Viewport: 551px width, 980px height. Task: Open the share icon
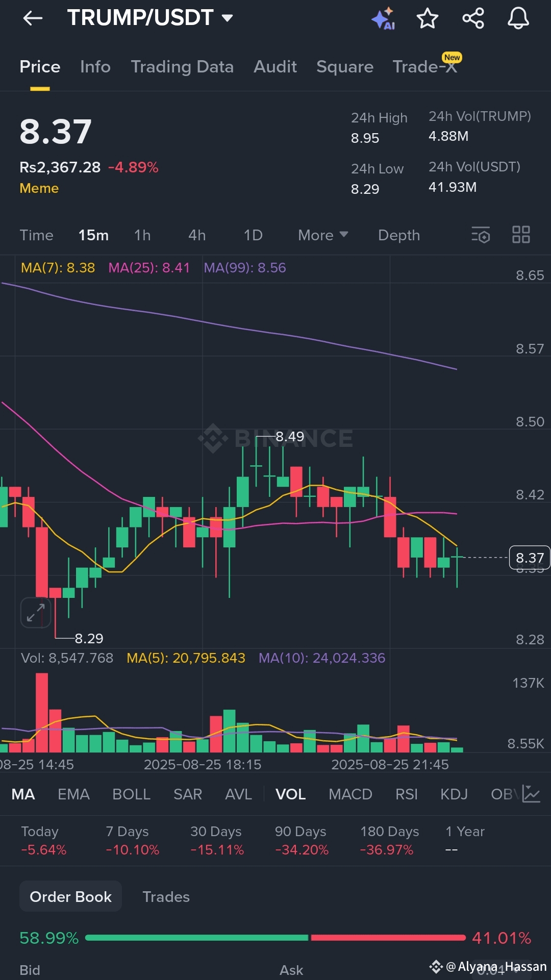(x=473, y=18)
